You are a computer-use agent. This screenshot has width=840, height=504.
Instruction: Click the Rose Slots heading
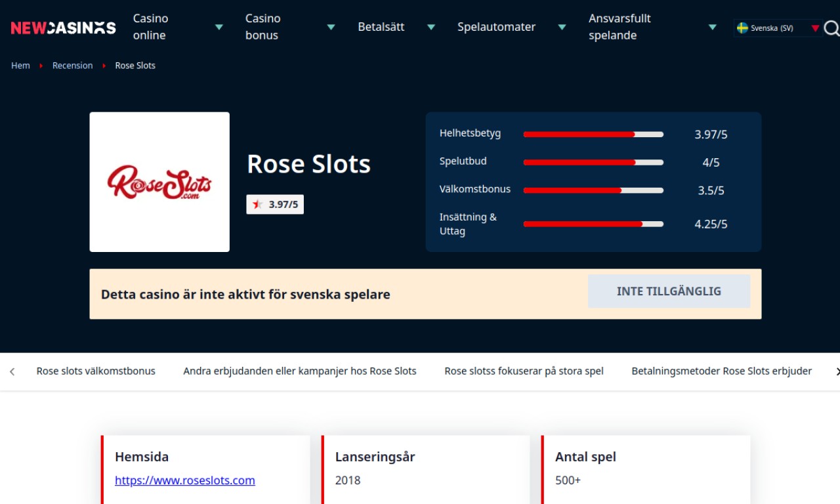[308, 164]
